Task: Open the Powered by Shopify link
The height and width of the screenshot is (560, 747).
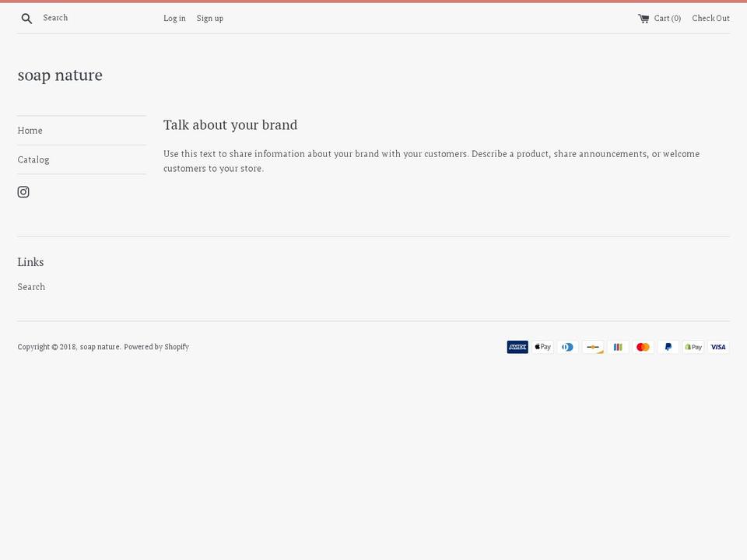Action: [x=156, y=347]
